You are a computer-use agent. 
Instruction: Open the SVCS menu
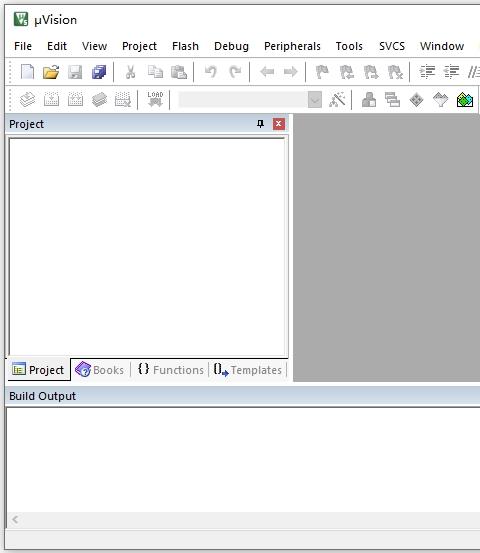(392, 46)
